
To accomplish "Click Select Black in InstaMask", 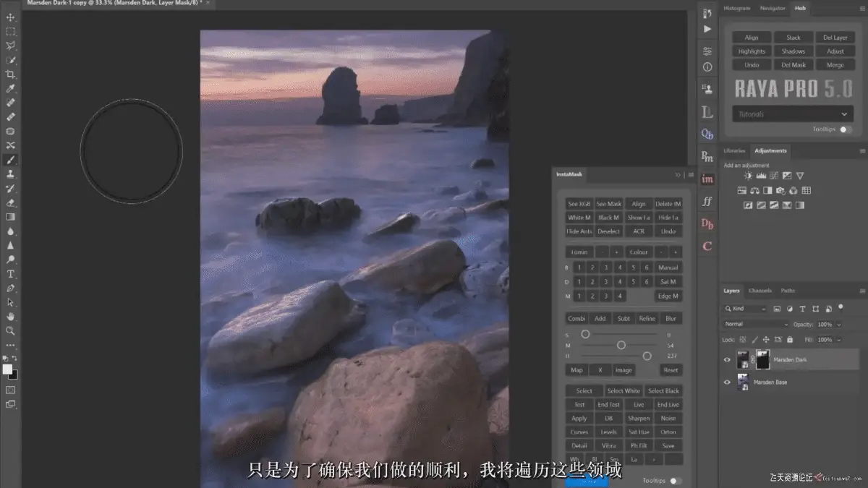I will click(x=663, y=391).
